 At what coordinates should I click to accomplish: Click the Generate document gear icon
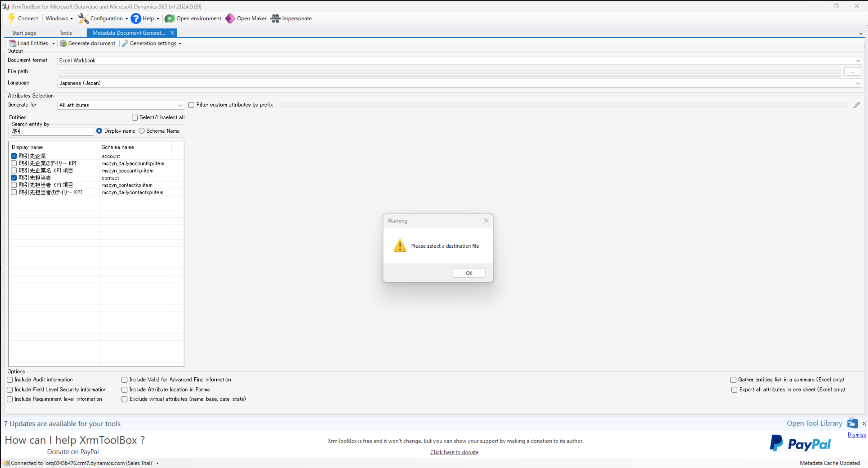coord(63,43)
